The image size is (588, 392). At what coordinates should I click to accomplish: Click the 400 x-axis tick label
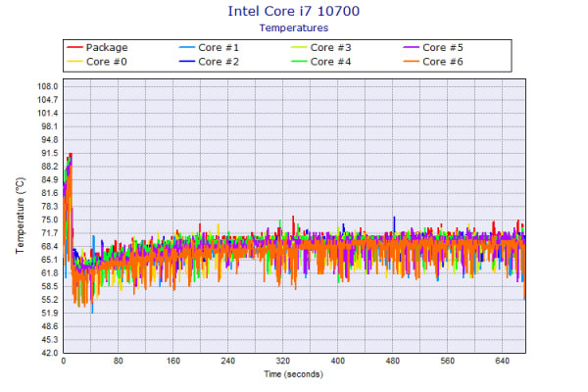click(x=338, y=361)
